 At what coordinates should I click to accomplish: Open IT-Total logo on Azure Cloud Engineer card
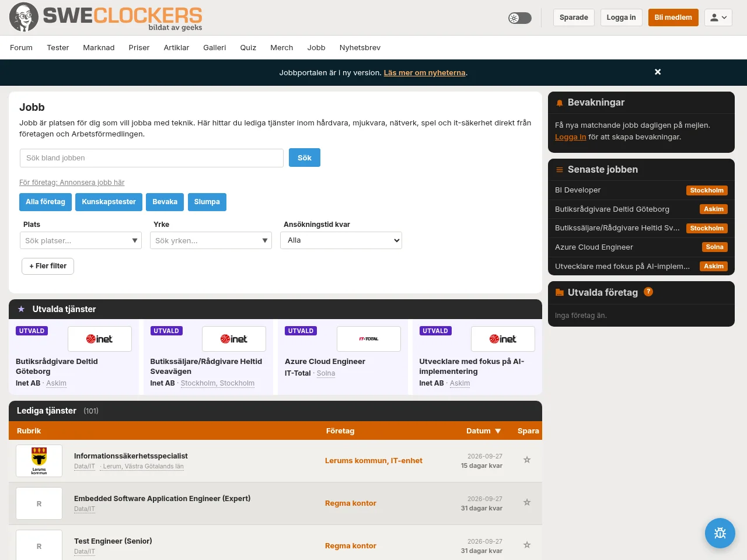point(369,339)
